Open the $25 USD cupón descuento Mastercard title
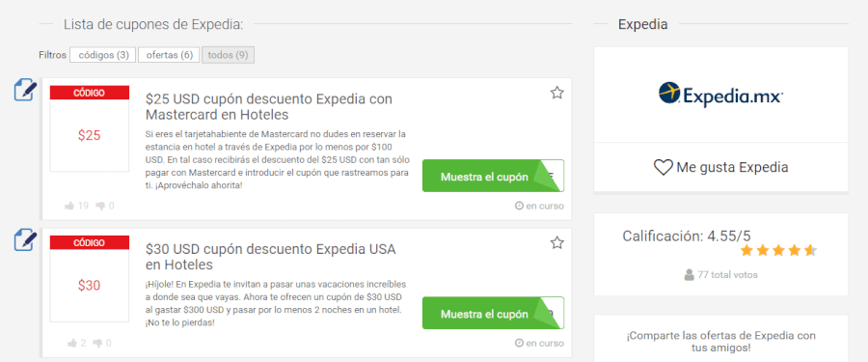 [269, 107]
